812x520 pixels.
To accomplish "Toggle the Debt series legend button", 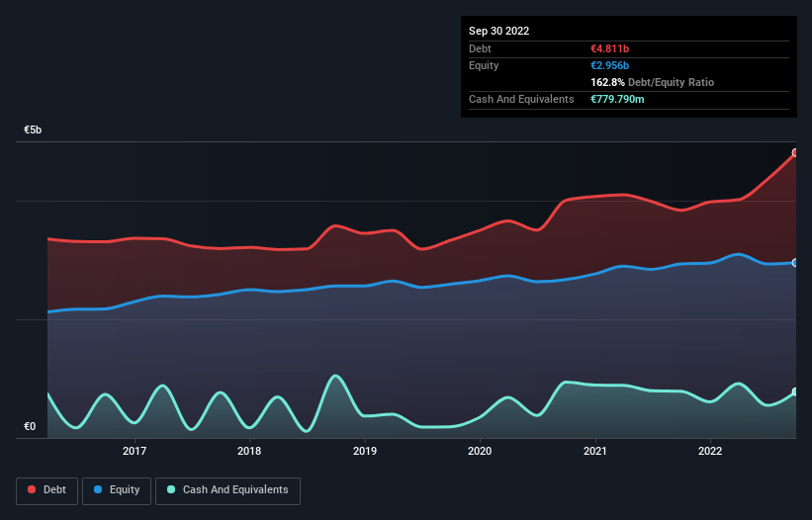I will pyautogui.click(x=46, y=490).
